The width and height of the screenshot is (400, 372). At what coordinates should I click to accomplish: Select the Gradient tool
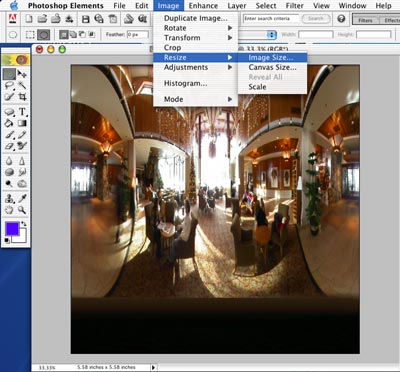(x=22, y=123)
